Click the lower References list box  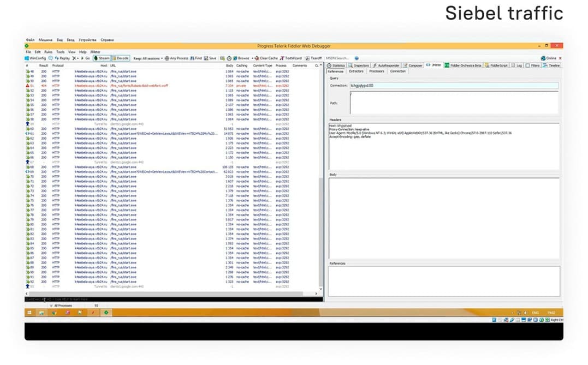[x=444, y=281]
